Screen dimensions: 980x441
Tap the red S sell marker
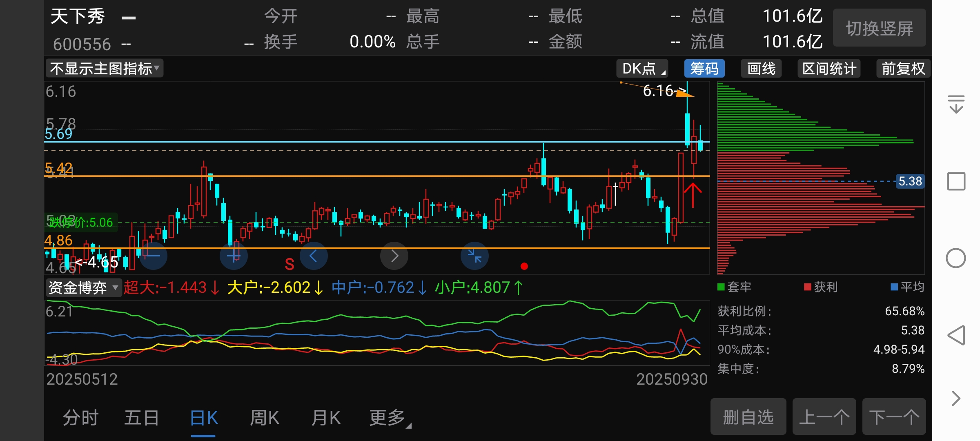(289, 265)
